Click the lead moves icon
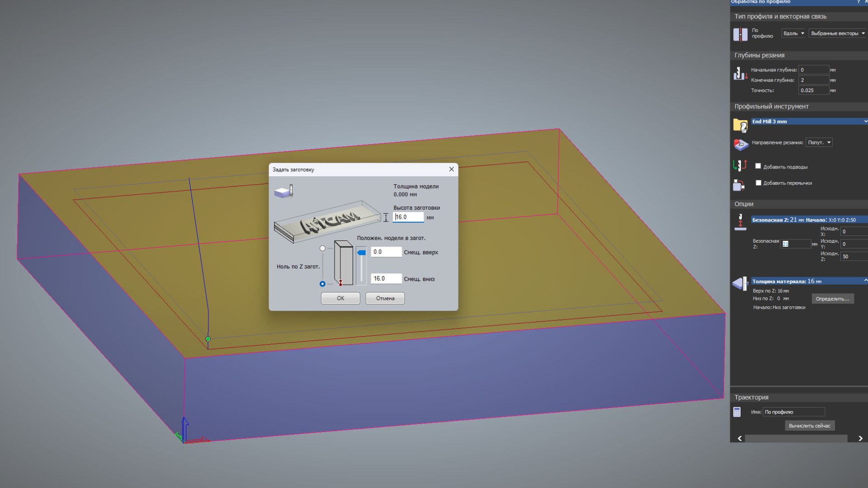The width and height of the screenshot is (868, 488). click(x=740, y=166)
